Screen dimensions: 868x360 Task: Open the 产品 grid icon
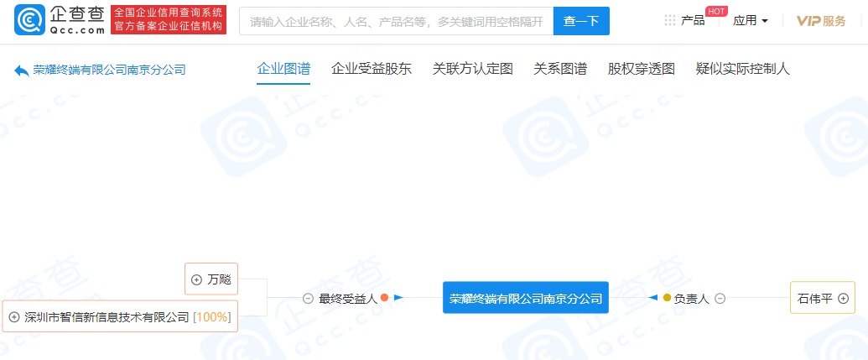[670, 21]
